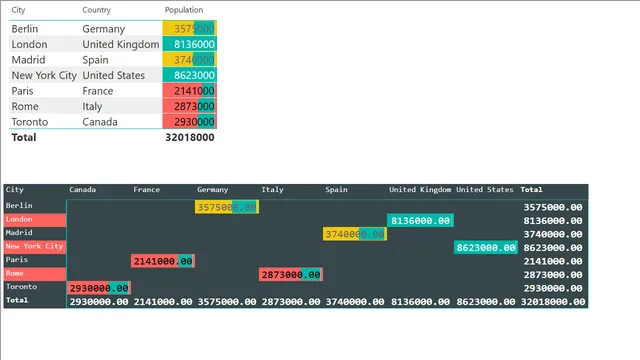The width and height of the screenshot is (640, 360).
Task: Select the highlighted New York City matrix row
Action: pyautogui.click(x=35, y=247)
